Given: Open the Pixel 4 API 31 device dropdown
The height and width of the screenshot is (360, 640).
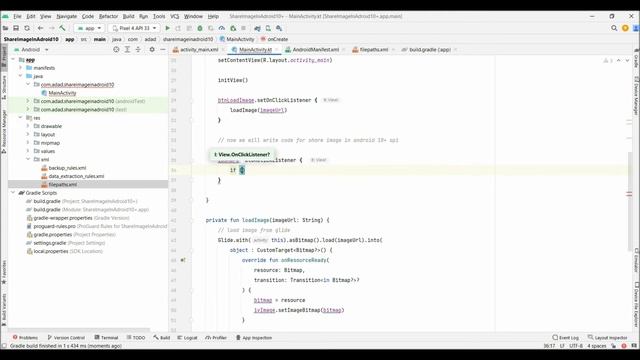Looking at the screenshot, I should click(134, 28).
